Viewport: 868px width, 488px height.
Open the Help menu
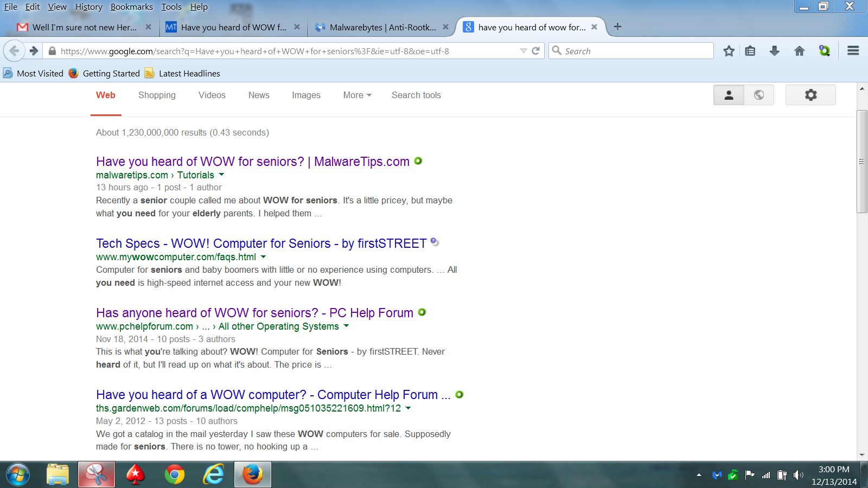[x=199, y=7]
